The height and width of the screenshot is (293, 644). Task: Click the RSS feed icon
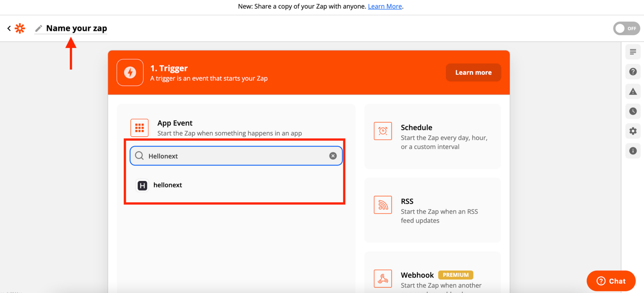[383, 205]
